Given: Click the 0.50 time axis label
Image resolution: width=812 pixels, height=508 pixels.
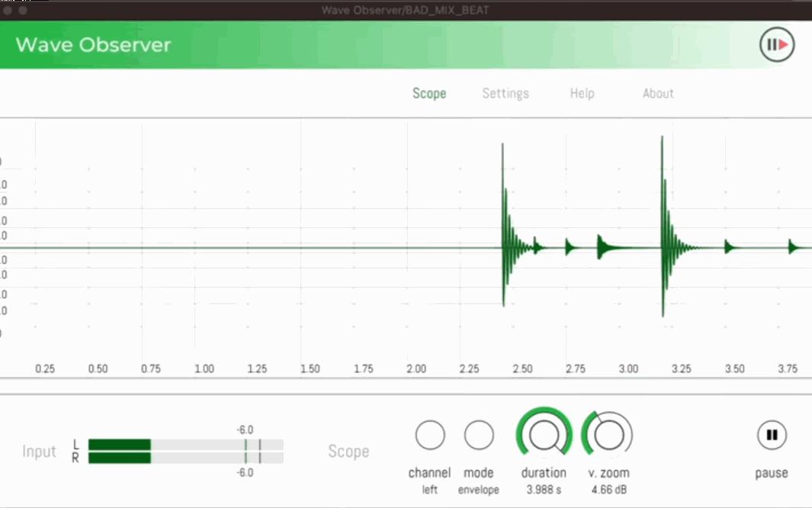Looking at the screenshot, I should (98, 368).
